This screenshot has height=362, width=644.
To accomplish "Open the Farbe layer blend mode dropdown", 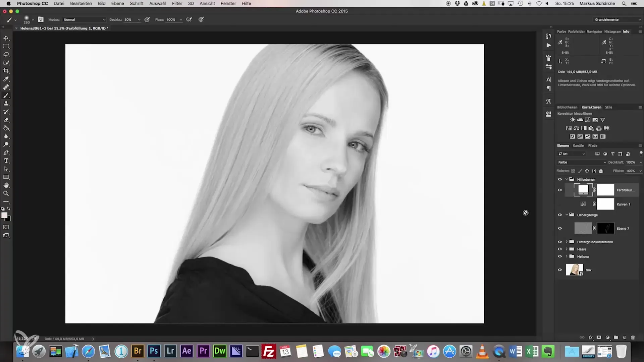I will pos(581,162).
